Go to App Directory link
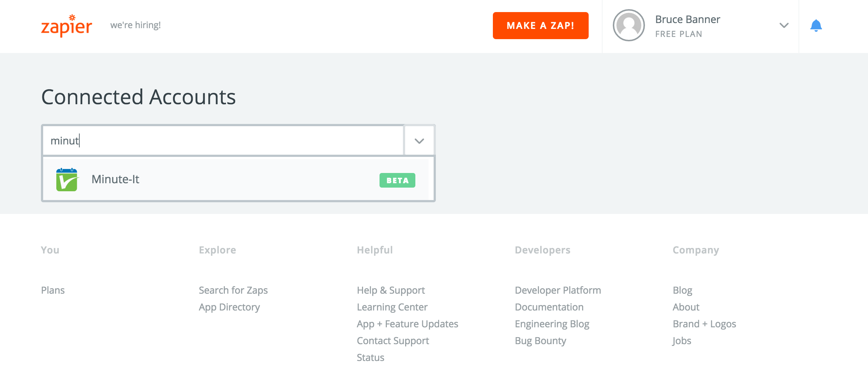Screen dimensions: 868x369 (x=229, y=307)
